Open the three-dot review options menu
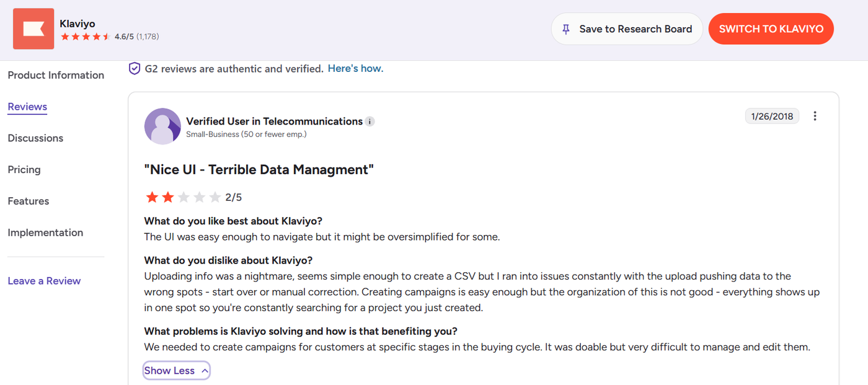The width and height of the screenshot is (868, 385). coord(815,116)
